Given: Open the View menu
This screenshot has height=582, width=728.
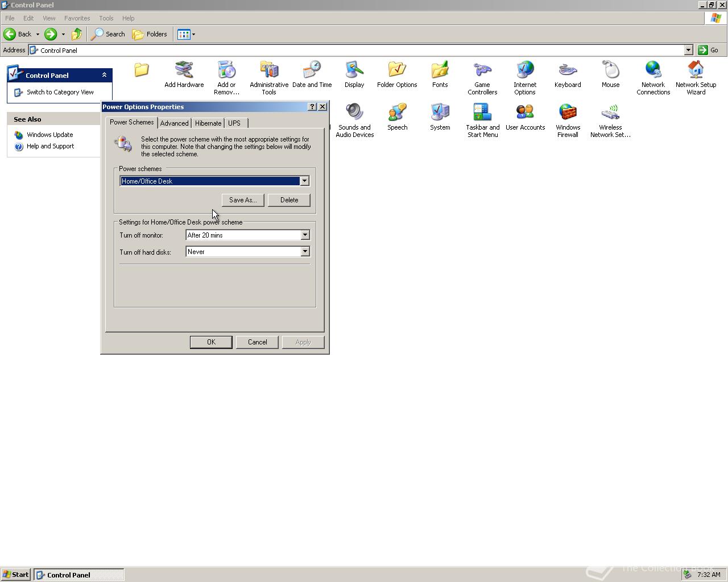Looking at the screenshot, I should tap(49, 18).
